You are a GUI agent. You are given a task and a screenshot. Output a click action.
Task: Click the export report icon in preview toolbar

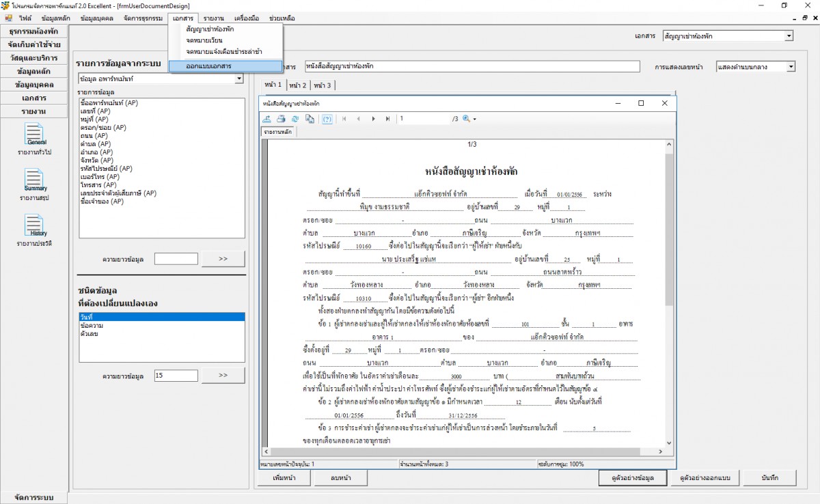click(x=267, y=119)
